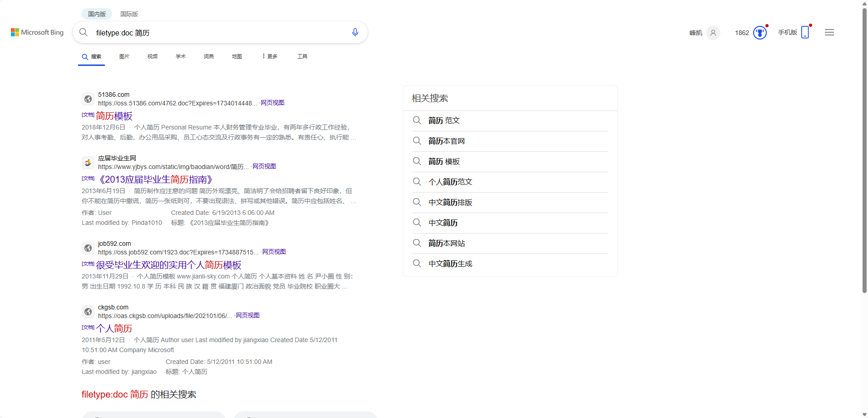
Task: Click the mobile phone icon for 手机版
Action: click(x=805, y=32)
